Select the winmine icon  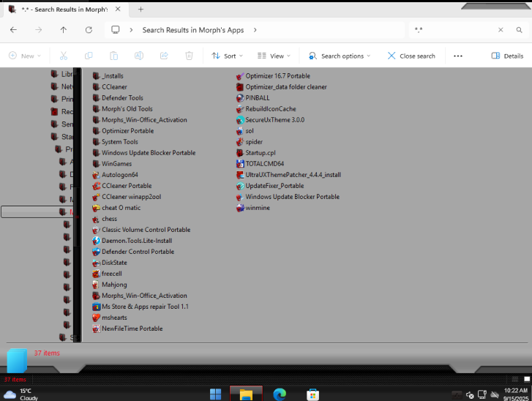tap(240, 208)
